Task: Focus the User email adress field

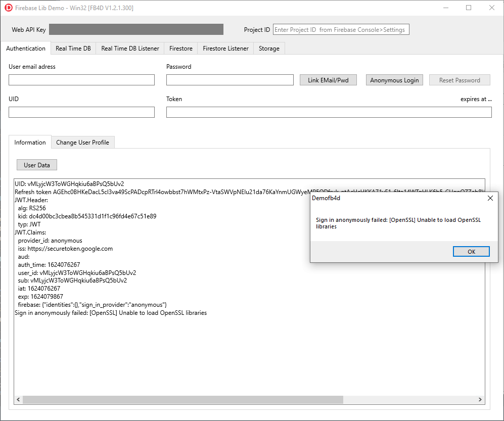Action: [x=82, y=80]
